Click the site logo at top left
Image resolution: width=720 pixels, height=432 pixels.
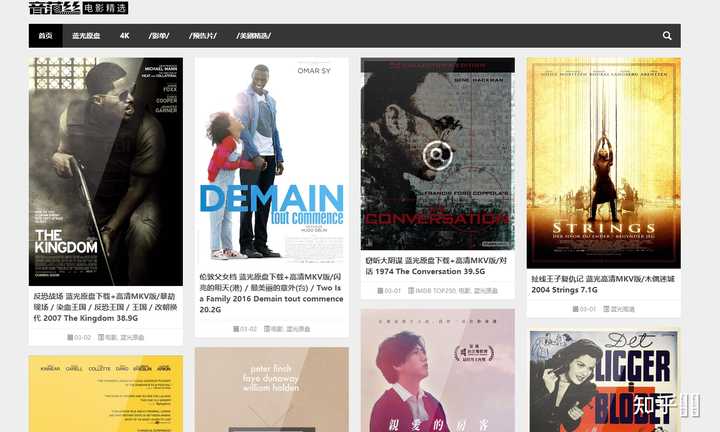click(x=78, y=8)
